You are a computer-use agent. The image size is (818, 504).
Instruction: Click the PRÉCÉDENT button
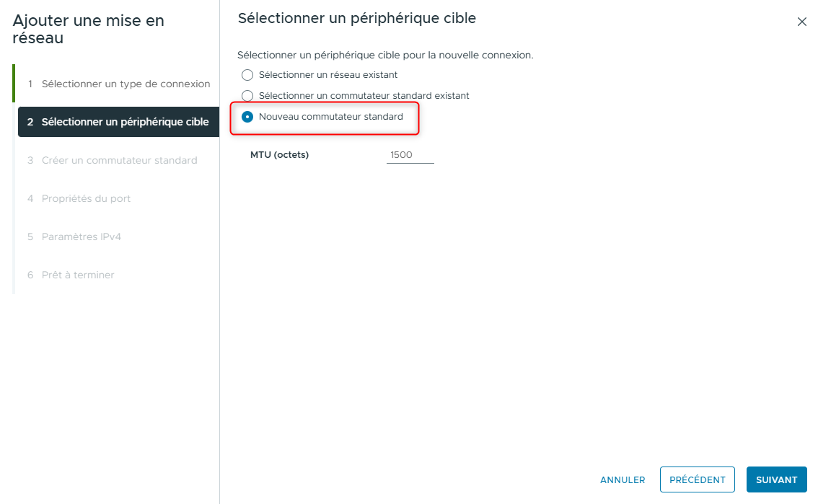697,479
